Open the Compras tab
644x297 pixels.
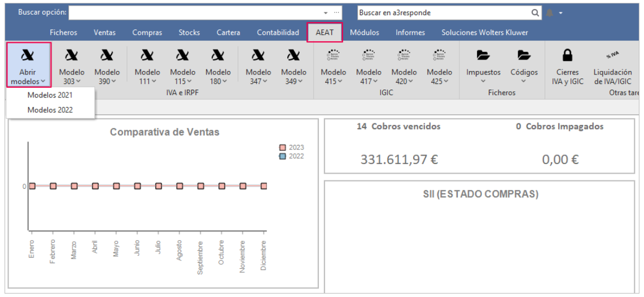click(x=147, y=33)
